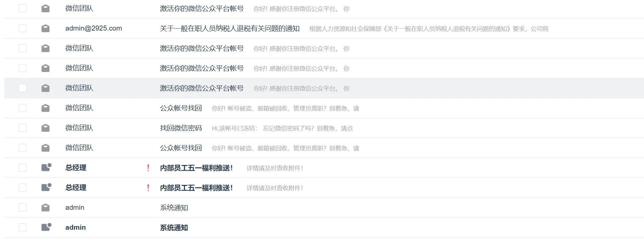The height and width of the screenshot is (240, 644).
Task: Click 详情请及时查收附件! preview on upper 总经理 row
Action: [x=275, y=168]
